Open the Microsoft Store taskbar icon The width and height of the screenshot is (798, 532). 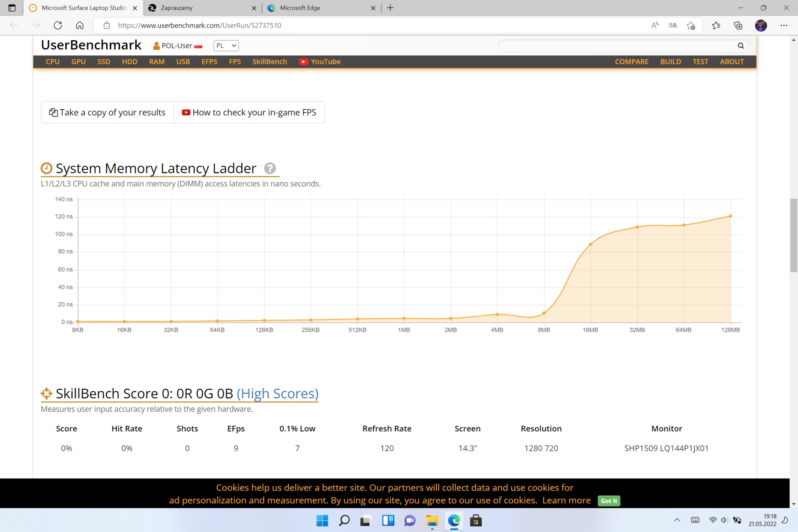[476, 520]
